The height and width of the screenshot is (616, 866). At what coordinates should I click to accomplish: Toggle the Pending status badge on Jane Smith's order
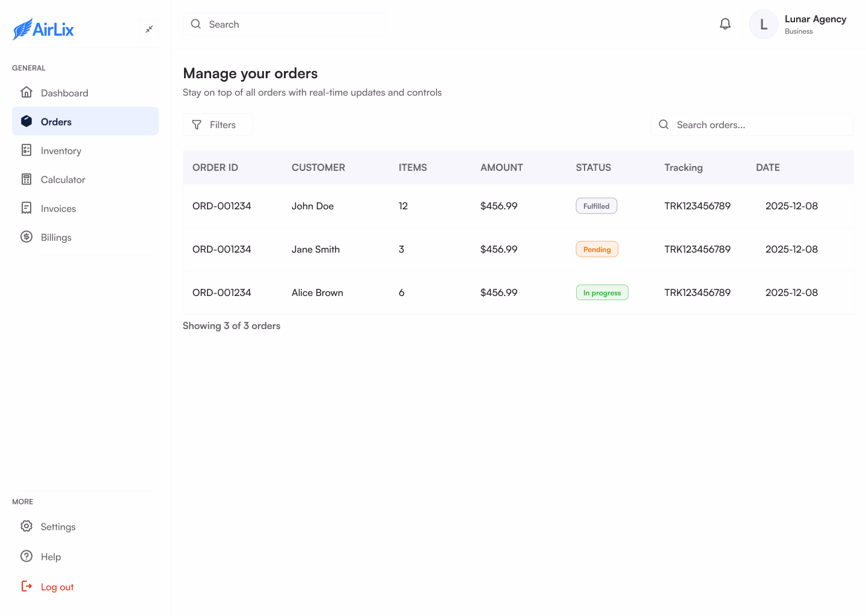(597, 248)
